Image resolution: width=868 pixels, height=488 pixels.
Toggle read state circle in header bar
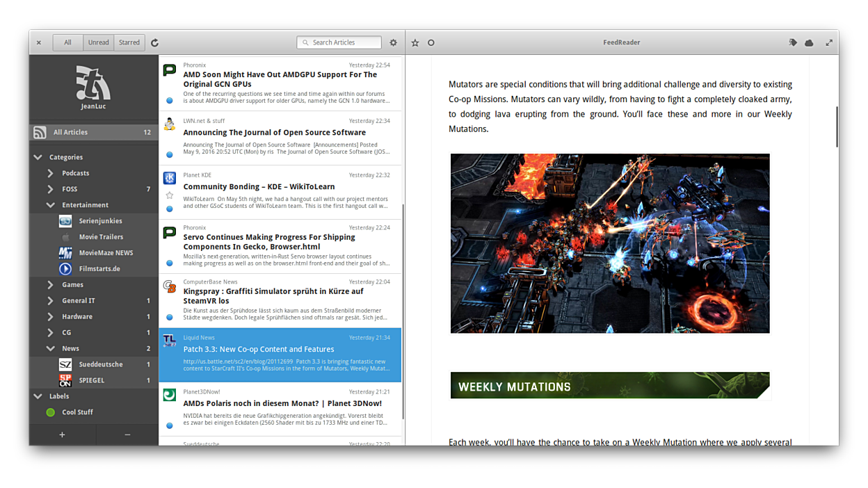click(x=431, y=42)
